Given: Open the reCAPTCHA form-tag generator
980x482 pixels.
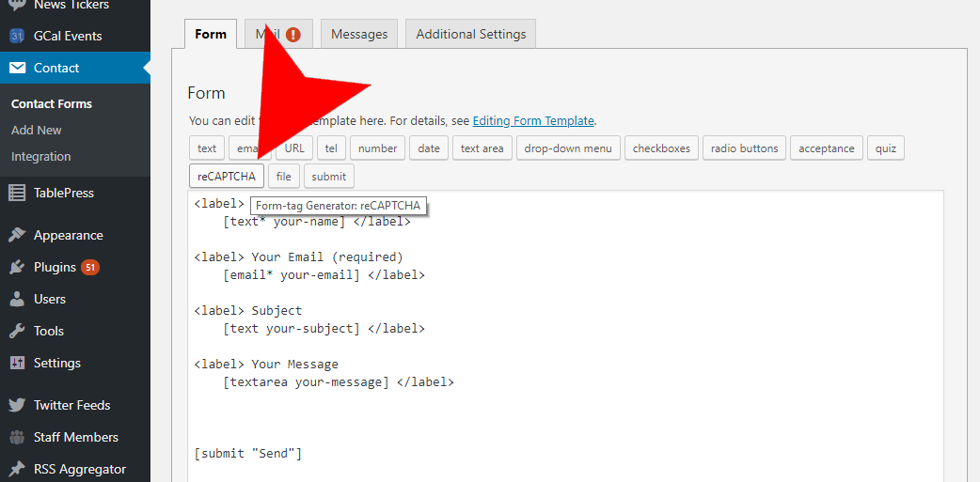Looking at the screenshot, I should click(227, 176).
